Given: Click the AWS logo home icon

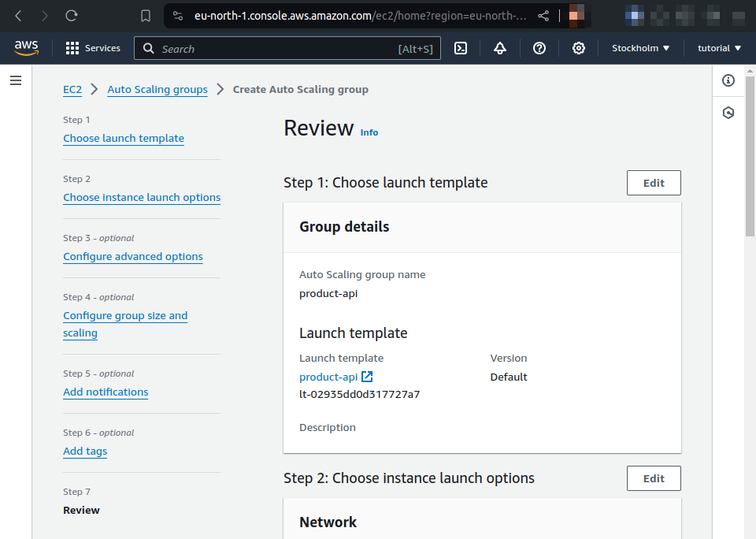Looking at the screenshot, I should click(26, 48).
